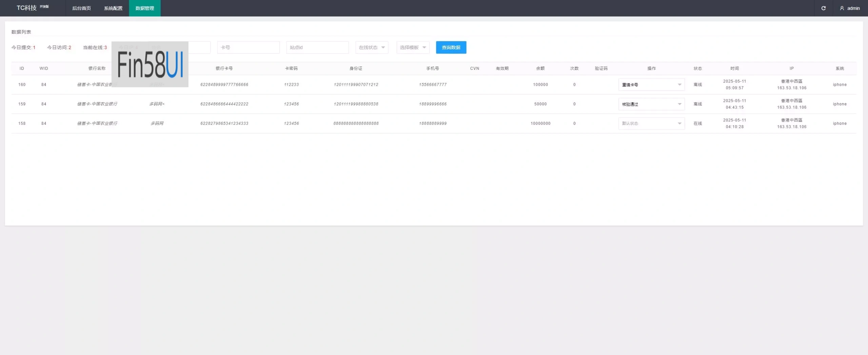Click the 余额 column header
This screenshot has width=868, height=355.
[x=540, y=68]
